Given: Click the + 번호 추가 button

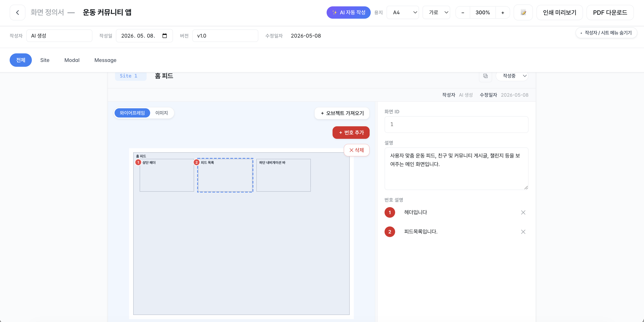Looking at the screenshot, I should (x=351, y=133).
